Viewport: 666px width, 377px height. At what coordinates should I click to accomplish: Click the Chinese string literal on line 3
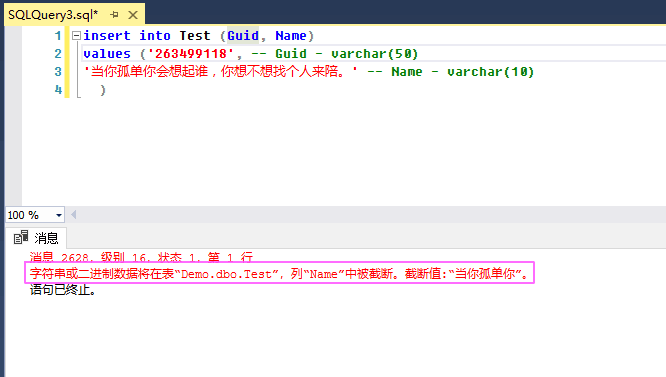[221, 71]
